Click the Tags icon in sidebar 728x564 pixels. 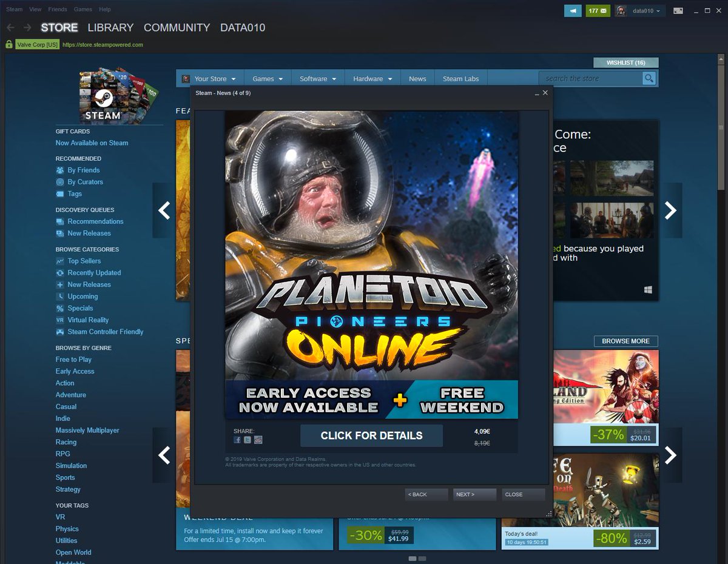pyautogui.click(x=60, y=194)
